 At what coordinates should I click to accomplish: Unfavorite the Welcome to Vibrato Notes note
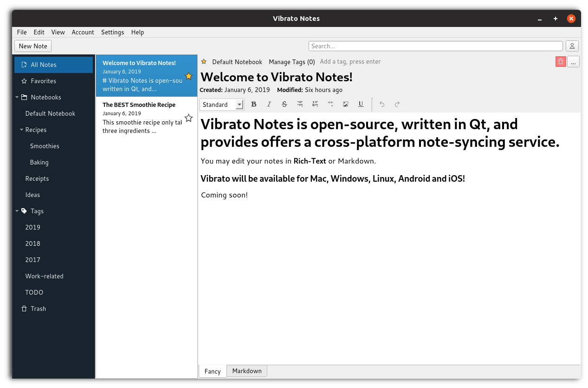click(188, 76)
